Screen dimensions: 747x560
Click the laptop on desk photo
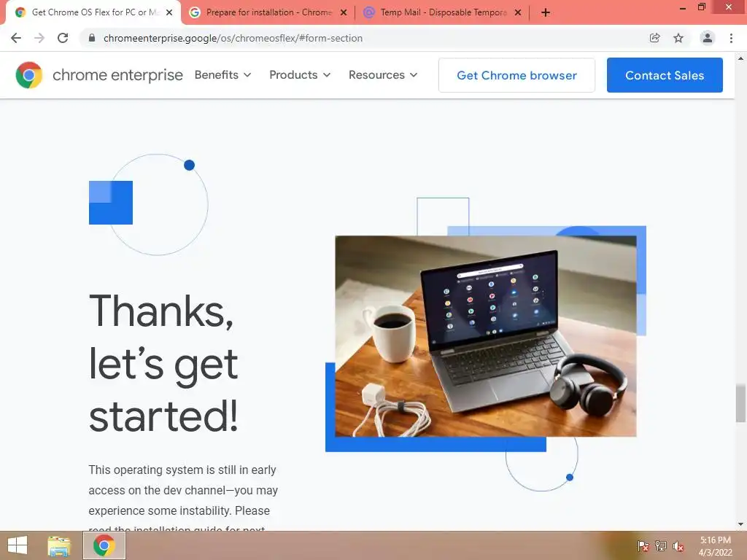tap(485, 336)
